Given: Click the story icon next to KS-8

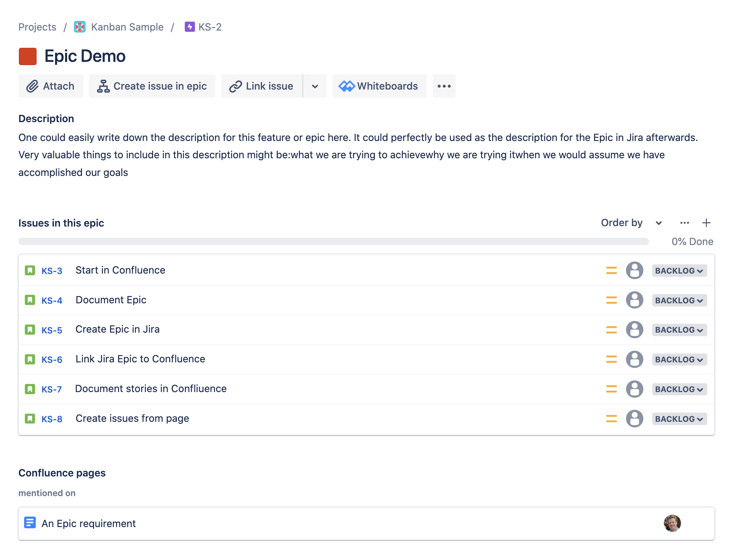Looking at the screenshot, I should tap(30, 419).
